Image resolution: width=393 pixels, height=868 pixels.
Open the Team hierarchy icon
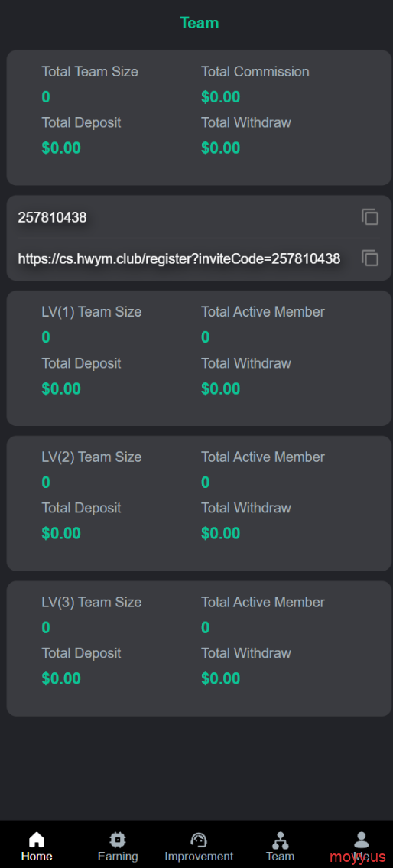(x=280, y=840)
